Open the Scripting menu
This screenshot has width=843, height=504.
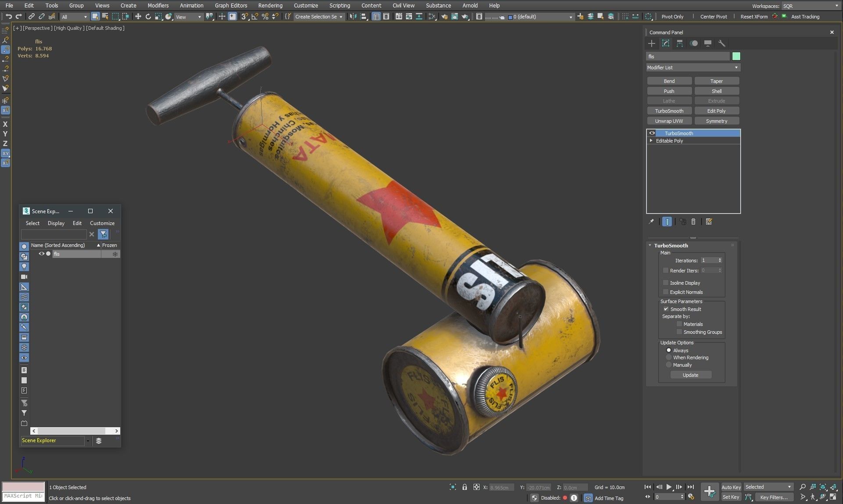coord(340,5)
